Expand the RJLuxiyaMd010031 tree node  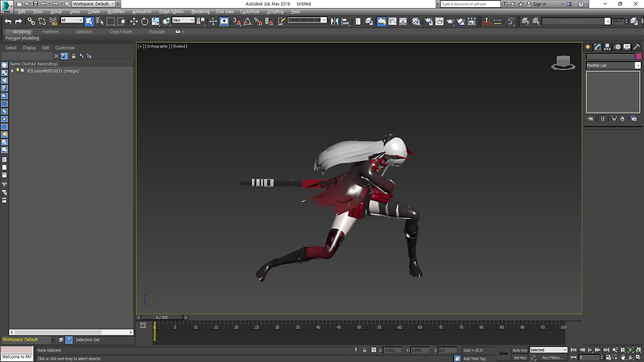(11, 71)
